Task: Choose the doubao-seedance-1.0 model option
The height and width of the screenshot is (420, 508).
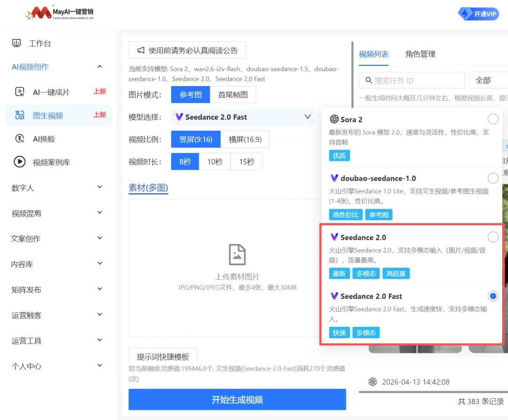Action: click(493, 178)
